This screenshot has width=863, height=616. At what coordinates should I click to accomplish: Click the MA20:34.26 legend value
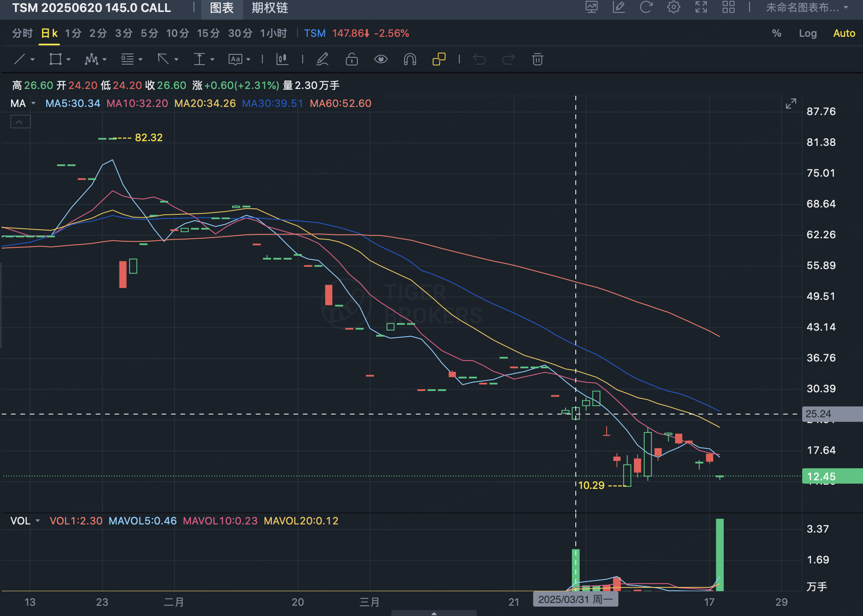tap(205, 104)
